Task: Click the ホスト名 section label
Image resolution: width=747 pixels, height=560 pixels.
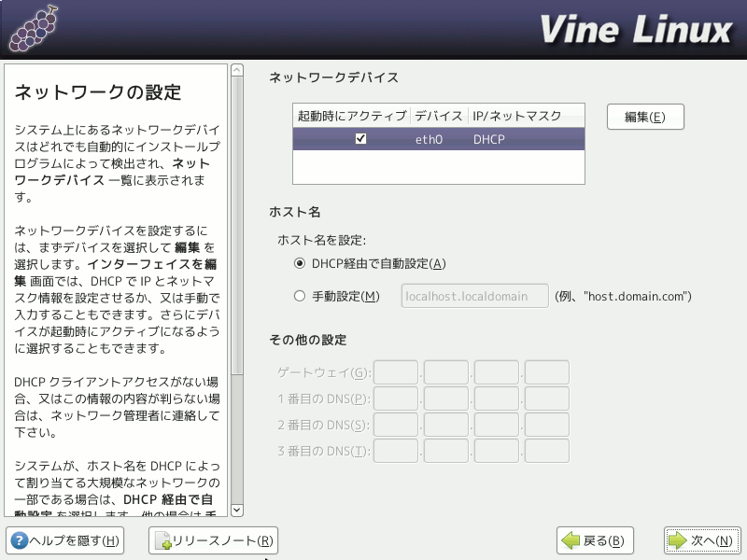Action: [294, 212]
